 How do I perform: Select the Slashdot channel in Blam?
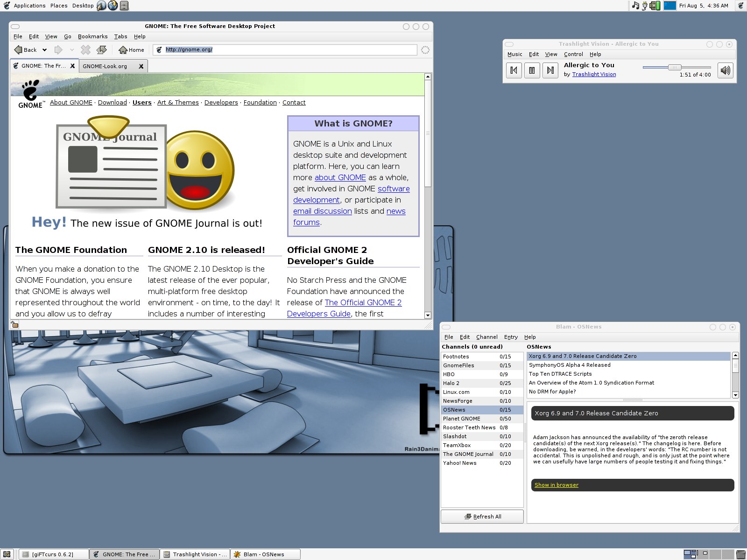(x=482, y=436)
